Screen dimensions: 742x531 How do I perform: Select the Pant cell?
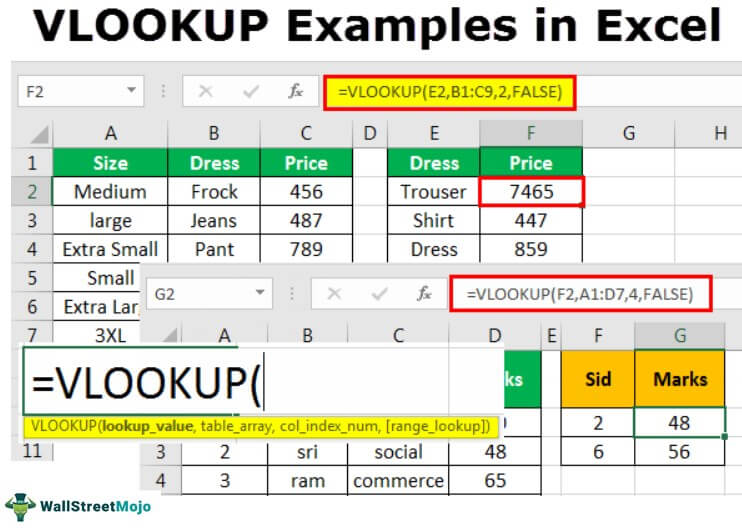(214, 249)
